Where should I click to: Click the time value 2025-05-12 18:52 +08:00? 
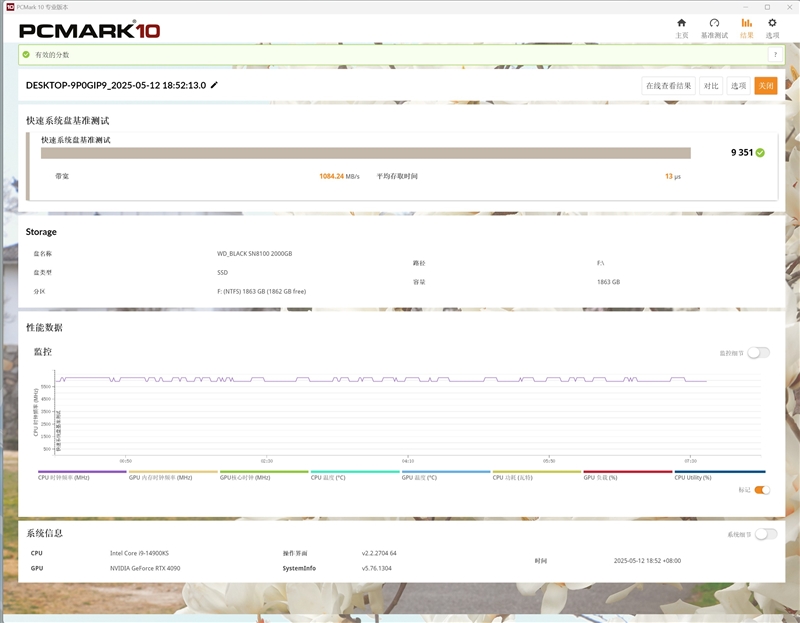[x=647, y=560]
